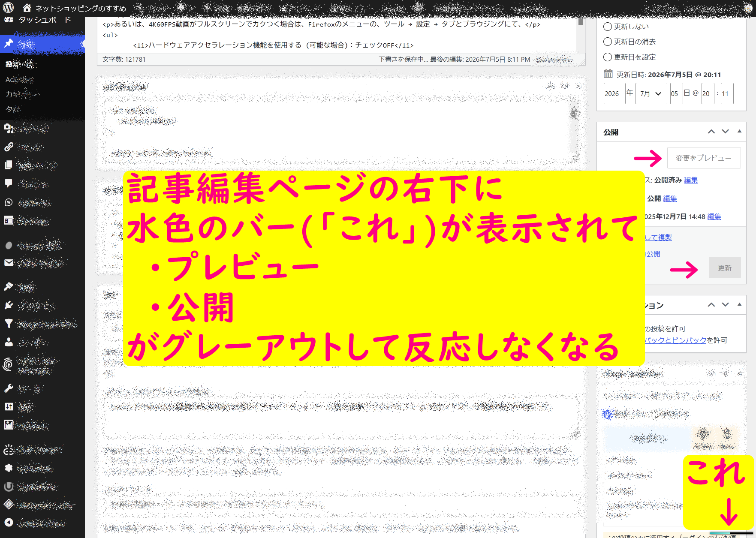Screen dimensions: 756x538
Task: Move discussion panel up with chevron
Action: point(711,305)
